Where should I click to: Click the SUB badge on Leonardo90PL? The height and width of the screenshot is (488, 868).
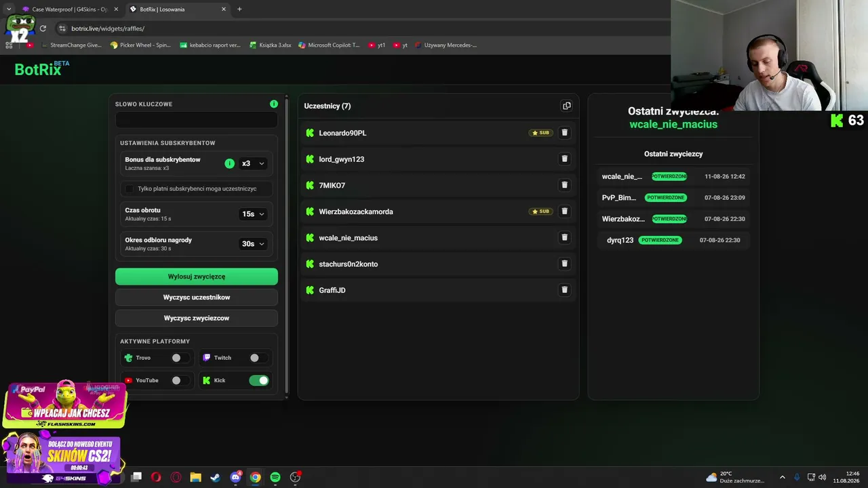point(541,133)
